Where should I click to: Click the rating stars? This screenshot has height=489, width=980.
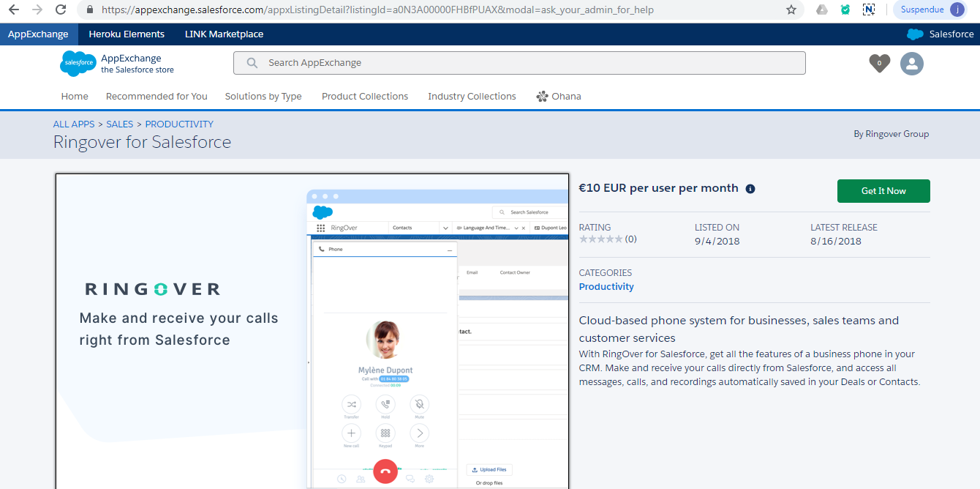(x=601, y=239)
